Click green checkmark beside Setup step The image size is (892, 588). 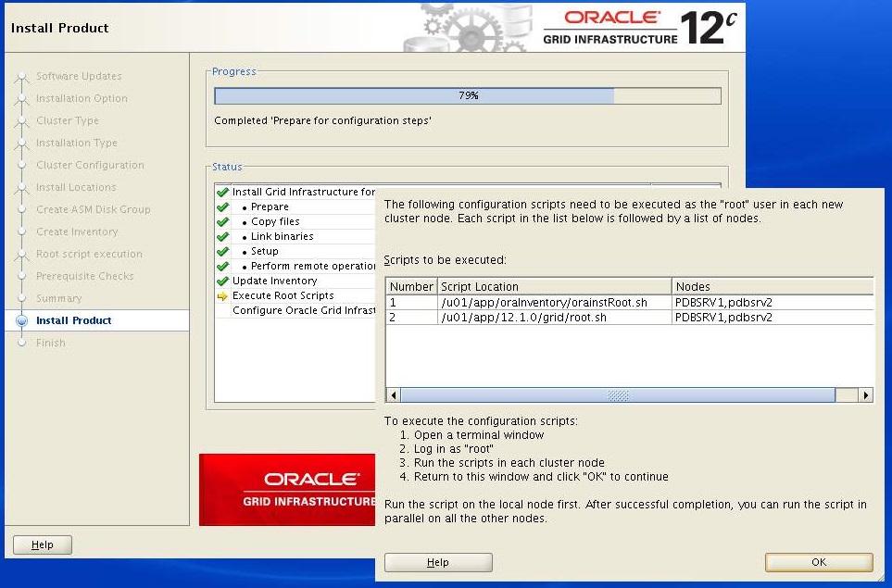click(x=222, y=251)
